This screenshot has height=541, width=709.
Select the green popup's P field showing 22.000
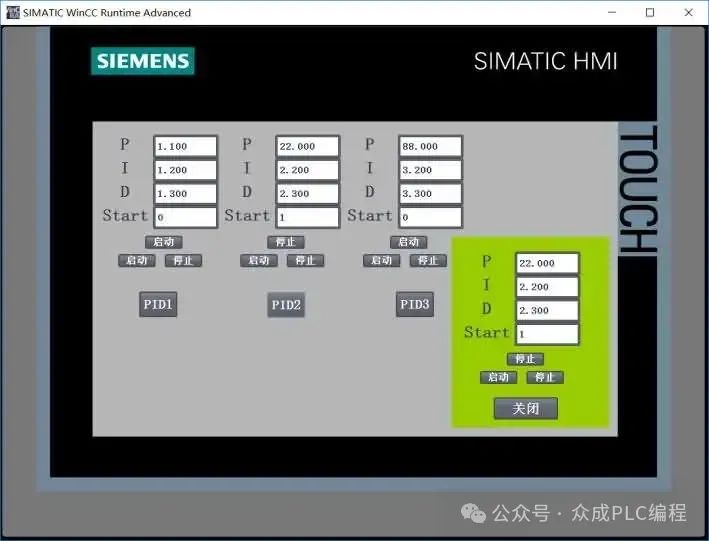point(547,263)
